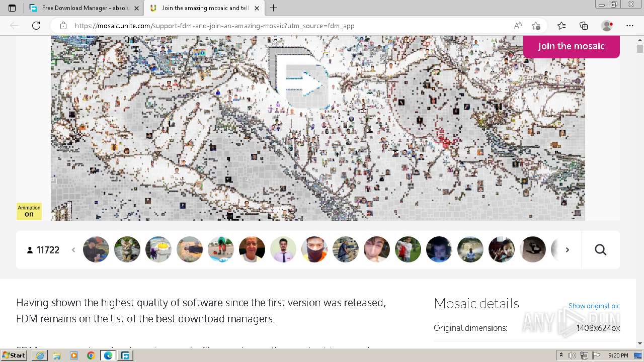Show previous avatars with left chevron
This screenshot has height=362, width=644.
pyautogui.click(x=73, y=250)
